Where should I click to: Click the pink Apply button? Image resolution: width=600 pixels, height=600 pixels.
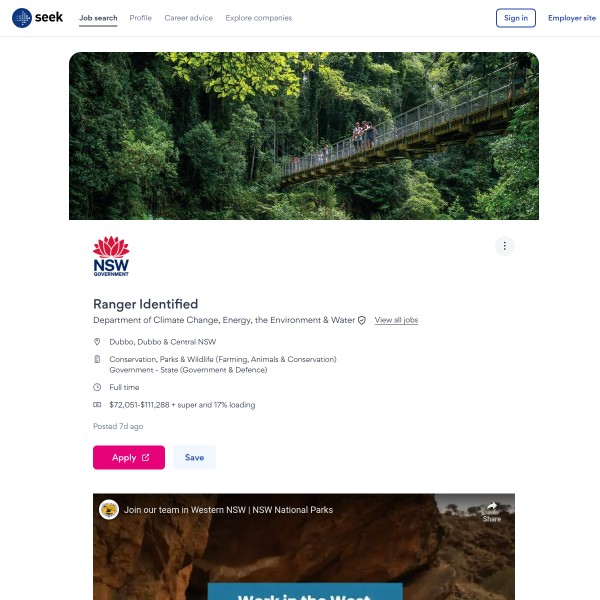tap(129, 457)
